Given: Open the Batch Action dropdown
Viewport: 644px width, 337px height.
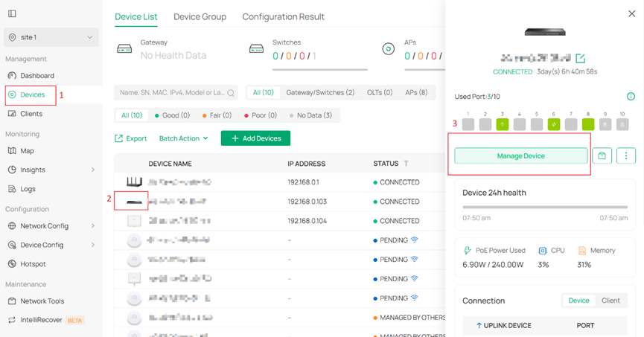Looking at the screenshot, I should coord(184,138).
